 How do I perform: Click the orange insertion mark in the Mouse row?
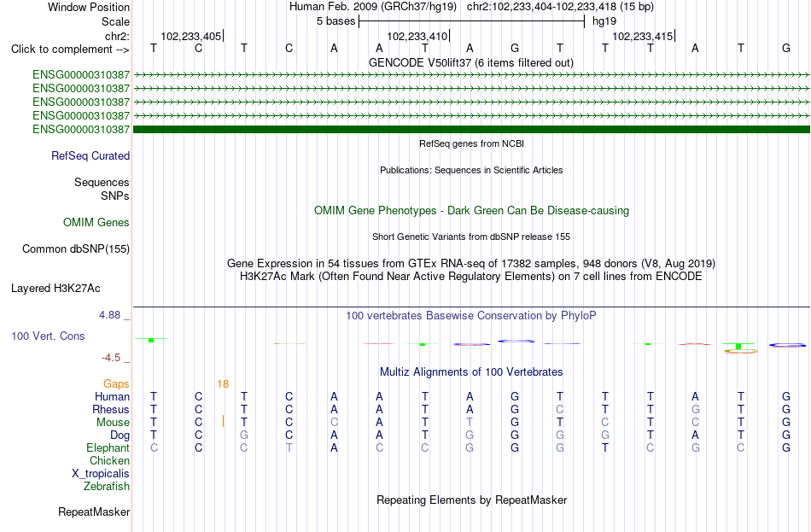click(x=223, y=421)
